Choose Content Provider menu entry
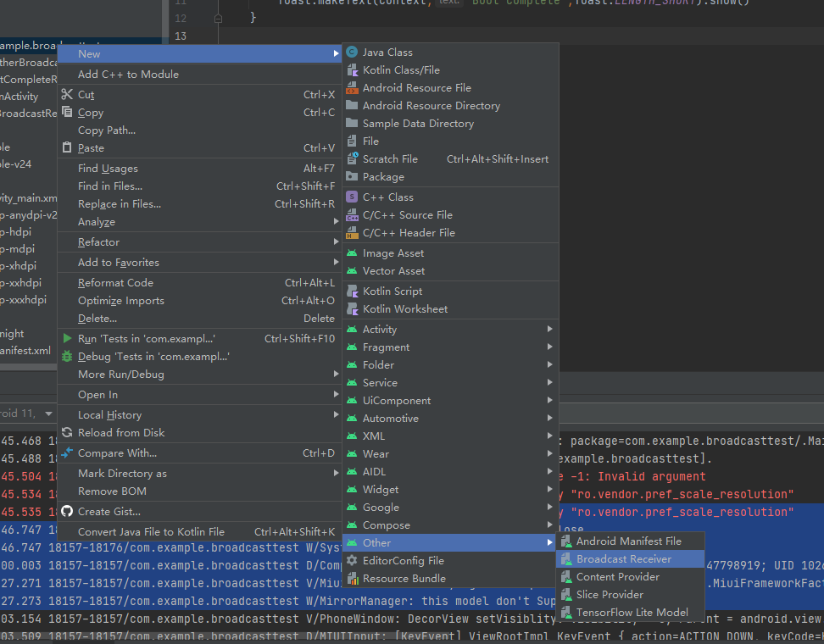This screenshot has height=644, width=824. pyautogui.click(x=630, y=577)
